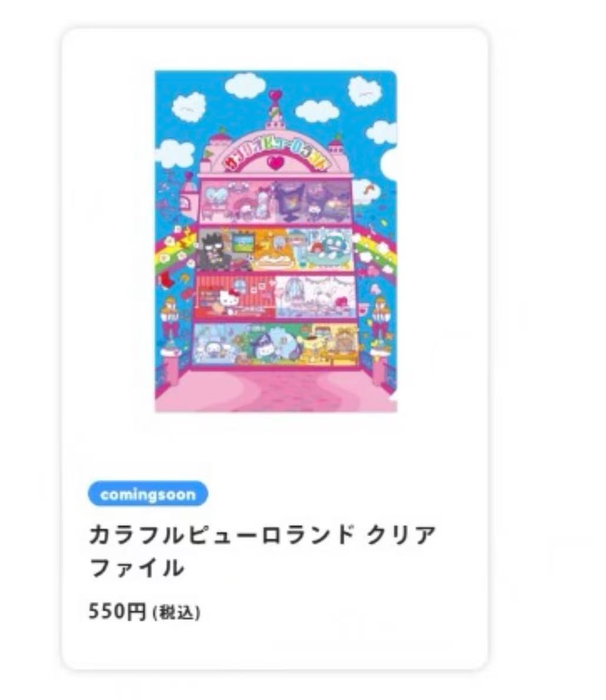Screen dimensions: 606x700
Task: Open the clear file product thumbnail
Action: pos(276,241)
